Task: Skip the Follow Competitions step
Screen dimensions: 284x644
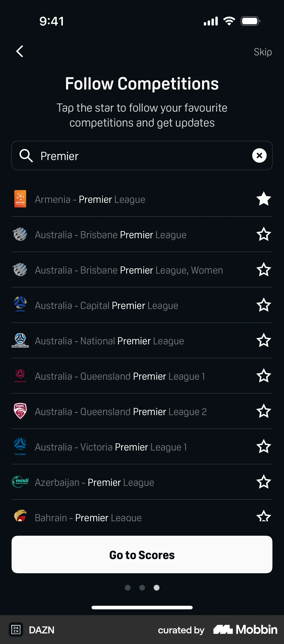Action: (263, 52)
